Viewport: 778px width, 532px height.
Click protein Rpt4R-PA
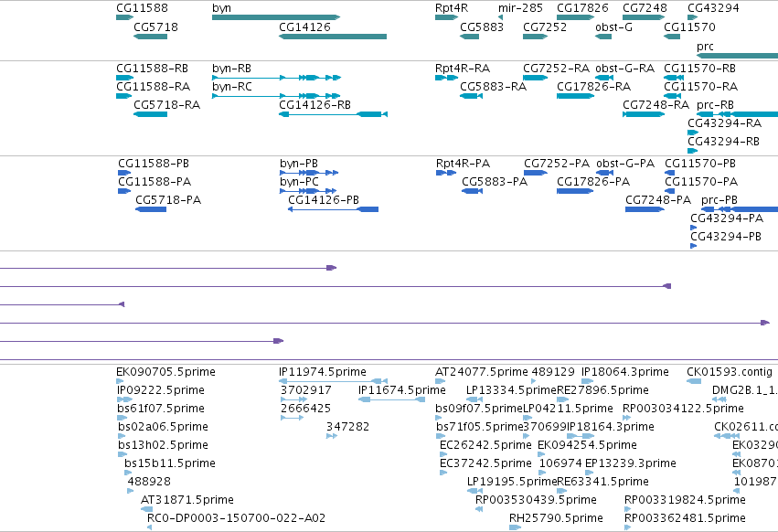point(446,173)
